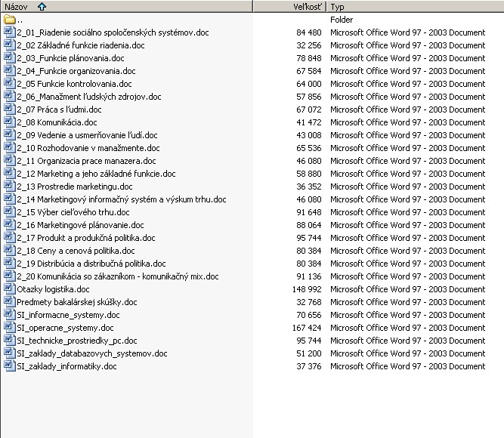The height and width of the screenshot is (438, 504).
Task: Click size value 43 008
Action: [x=309, y=135]
